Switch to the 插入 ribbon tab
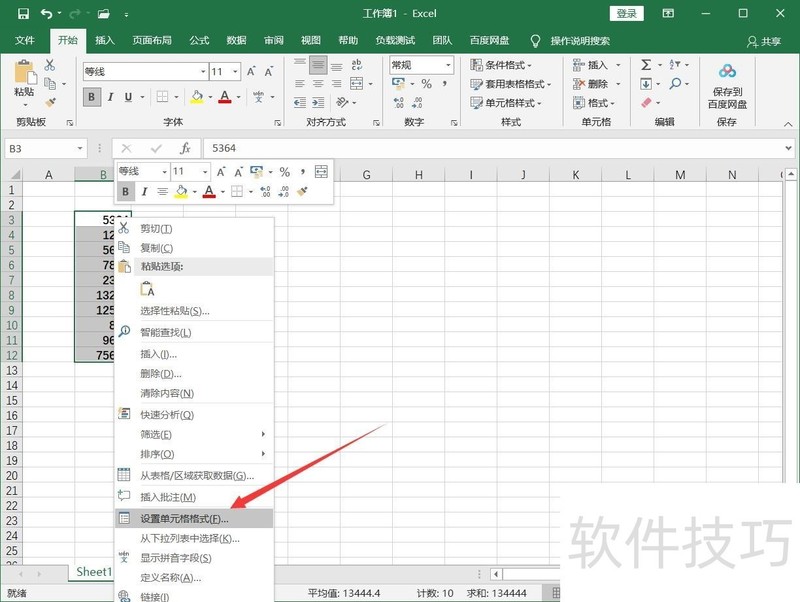800x602 pixels. tap(105, 41)
